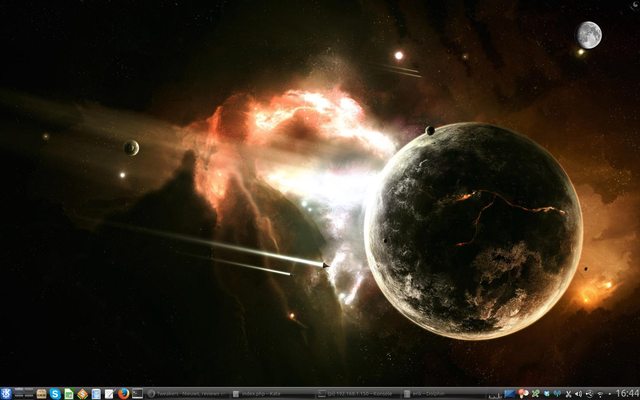Open the terminal launcher icon
The image size is (640, 400).
[137, 393]
